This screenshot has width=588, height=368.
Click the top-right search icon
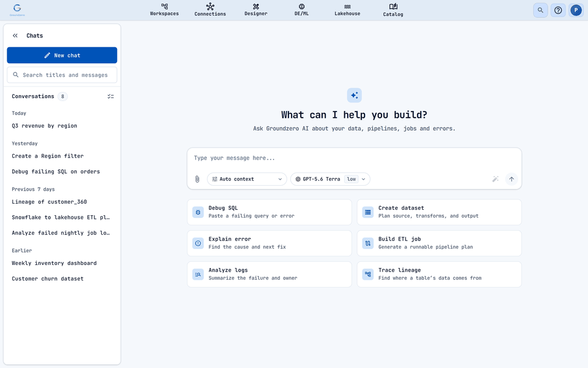(x=540, y=10)
